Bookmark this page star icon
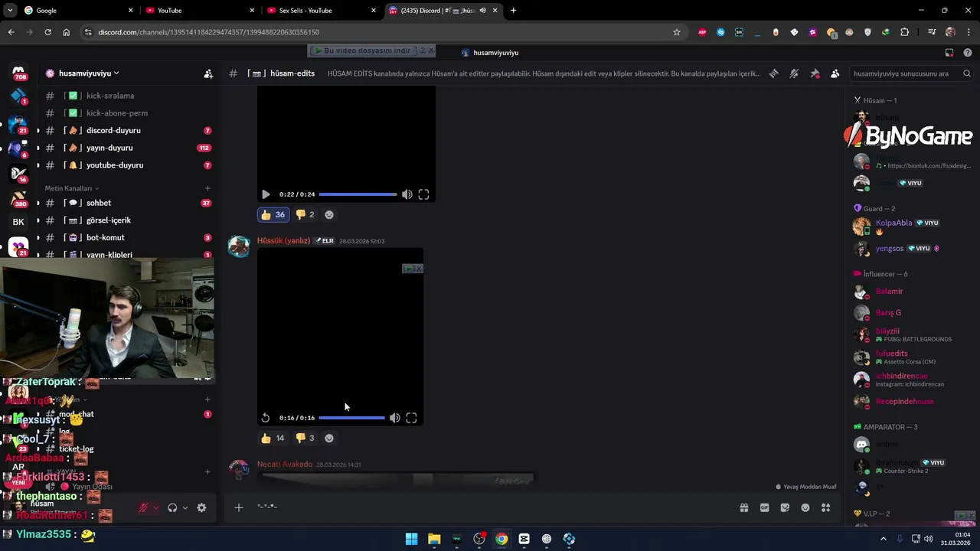This screenshot has height=551, width=980. point(677,32)
